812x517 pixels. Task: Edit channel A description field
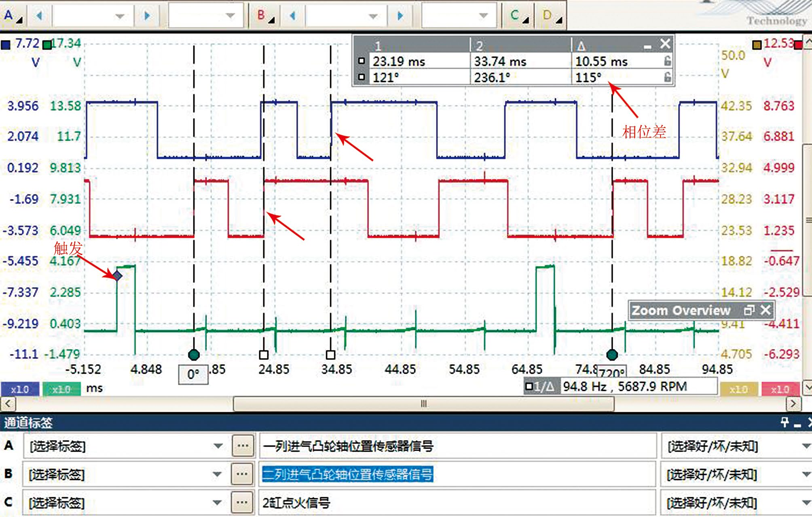click(457, 446)
